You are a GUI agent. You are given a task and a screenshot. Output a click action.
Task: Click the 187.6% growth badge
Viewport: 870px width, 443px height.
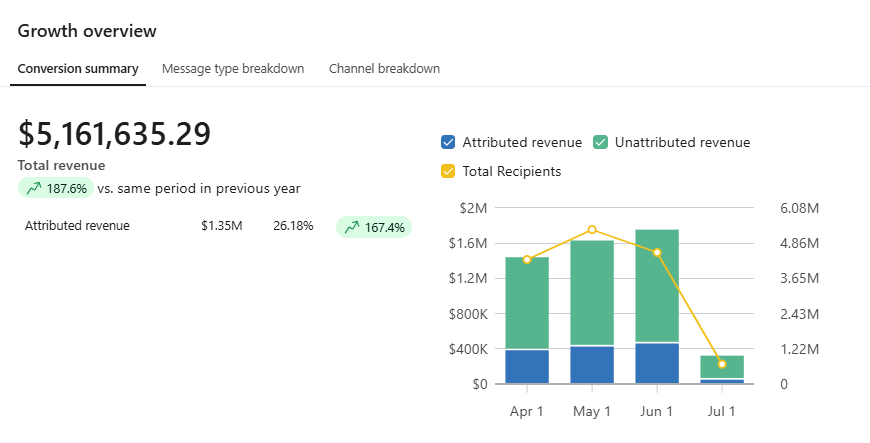(56, 188)
